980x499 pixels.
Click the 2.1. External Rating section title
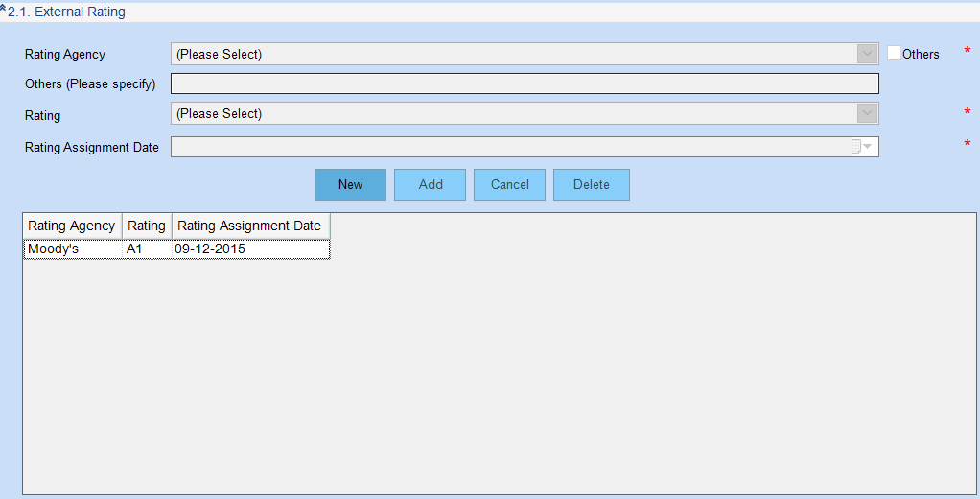tap(67, 12)
